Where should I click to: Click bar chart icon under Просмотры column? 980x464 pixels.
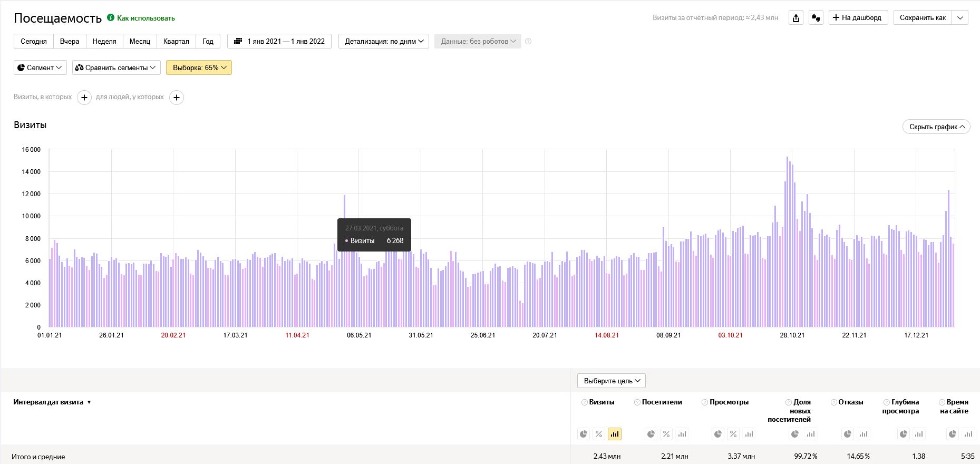(749, 434)
